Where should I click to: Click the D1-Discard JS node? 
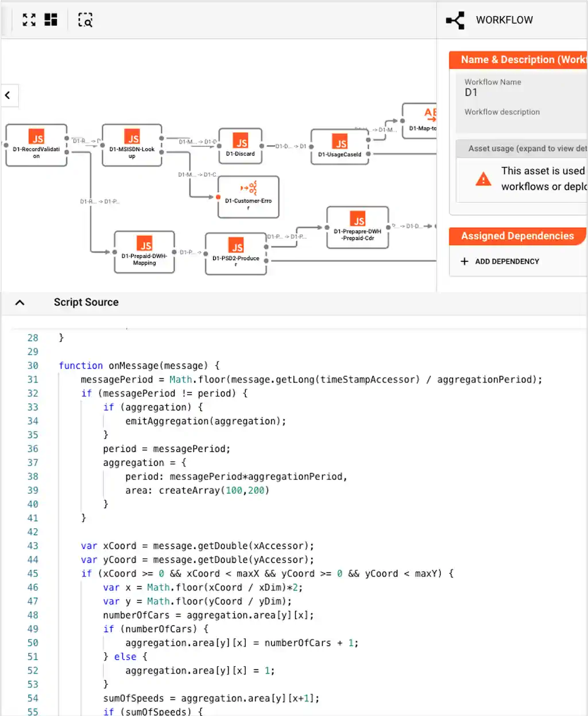[x=240, y=145]
